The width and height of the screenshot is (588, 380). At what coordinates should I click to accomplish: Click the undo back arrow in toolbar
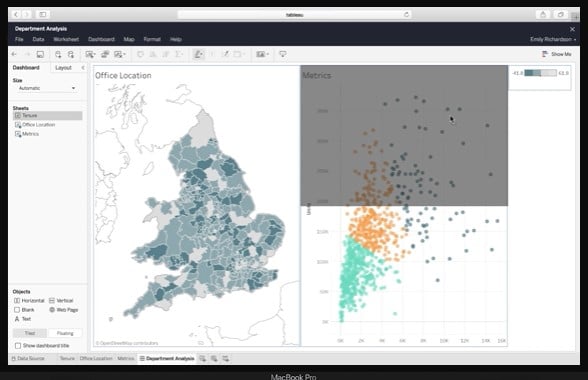tap(14, 54)
